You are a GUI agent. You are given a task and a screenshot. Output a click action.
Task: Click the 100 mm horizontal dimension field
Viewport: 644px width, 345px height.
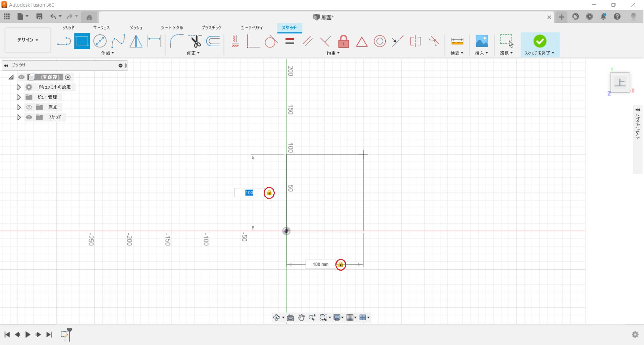tap(320, 264)
